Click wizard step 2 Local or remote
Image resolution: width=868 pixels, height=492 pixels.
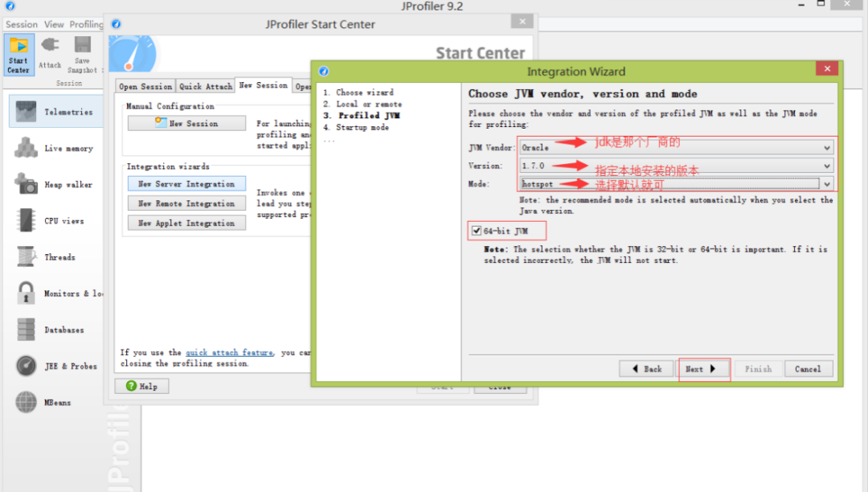coord(362,104)
